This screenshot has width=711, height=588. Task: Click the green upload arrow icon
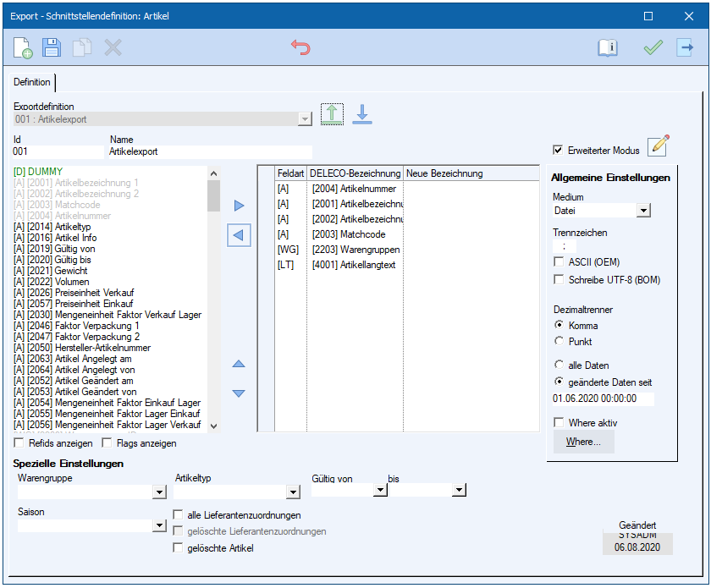point(332,114)
